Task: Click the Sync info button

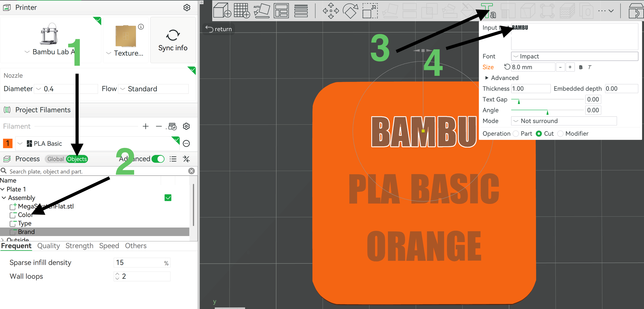Action: point(173,40)
